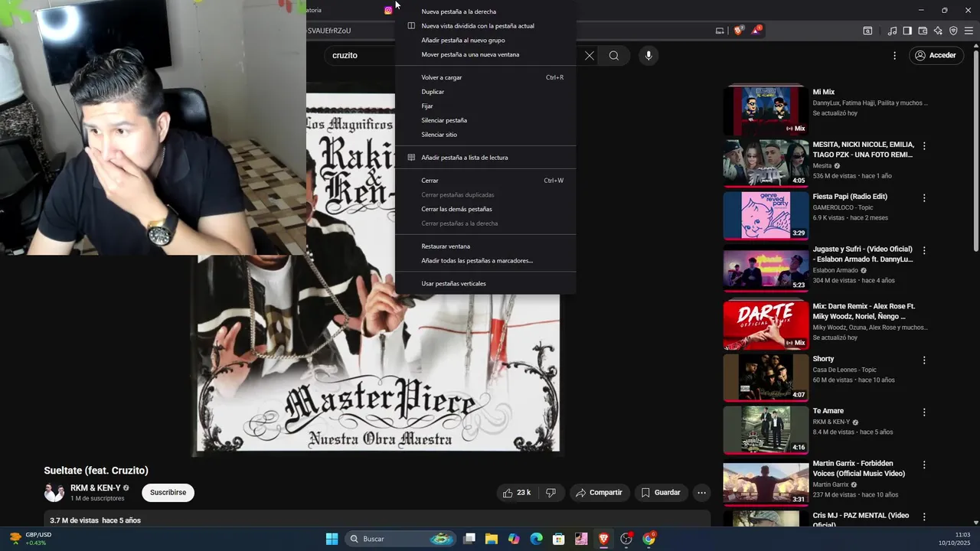Launch Microsoft Edge from the taskbar
980x551 pixels.
click(x=537, y=539)
